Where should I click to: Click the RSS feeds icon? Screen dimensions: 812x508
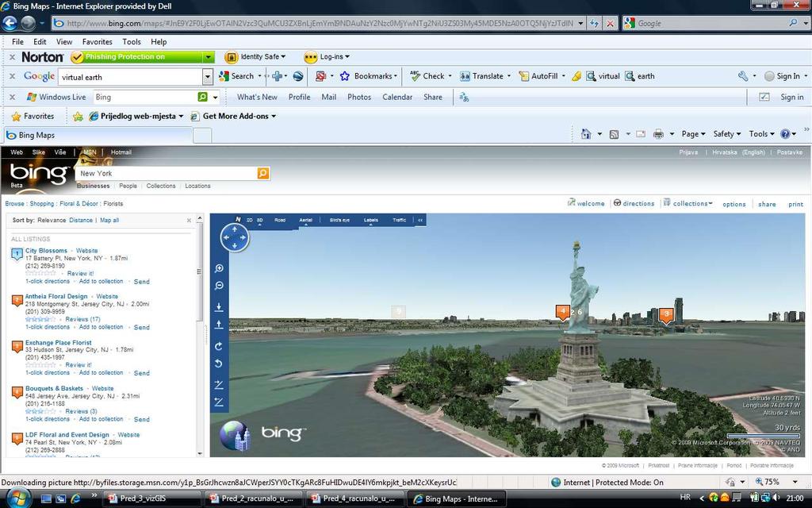615,134
